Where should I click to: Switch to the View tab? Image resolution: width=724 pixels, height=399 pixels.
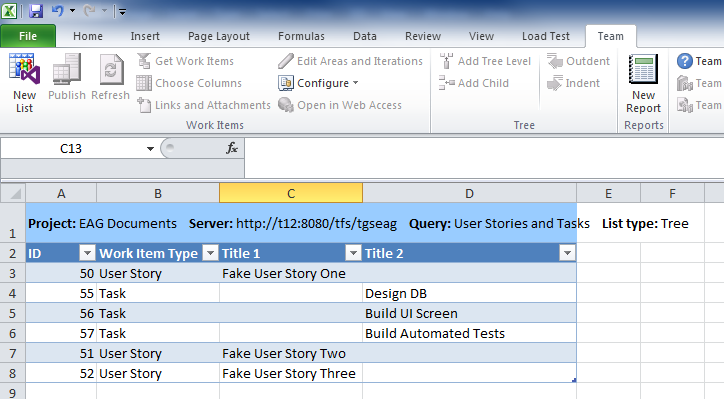[481, 36]
